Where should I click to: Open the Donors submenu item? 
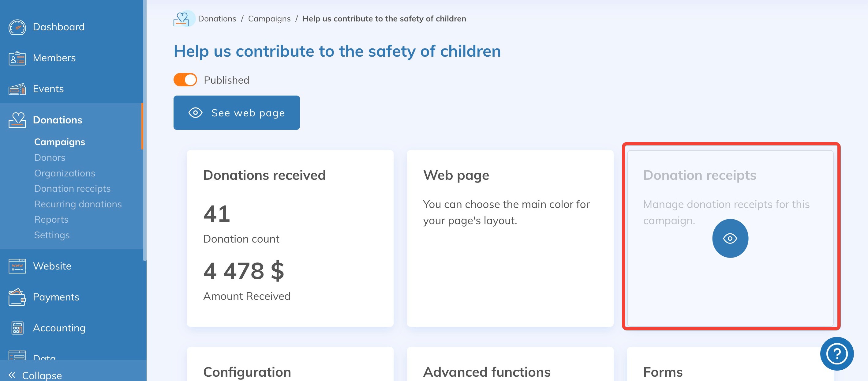coord(50,157)
